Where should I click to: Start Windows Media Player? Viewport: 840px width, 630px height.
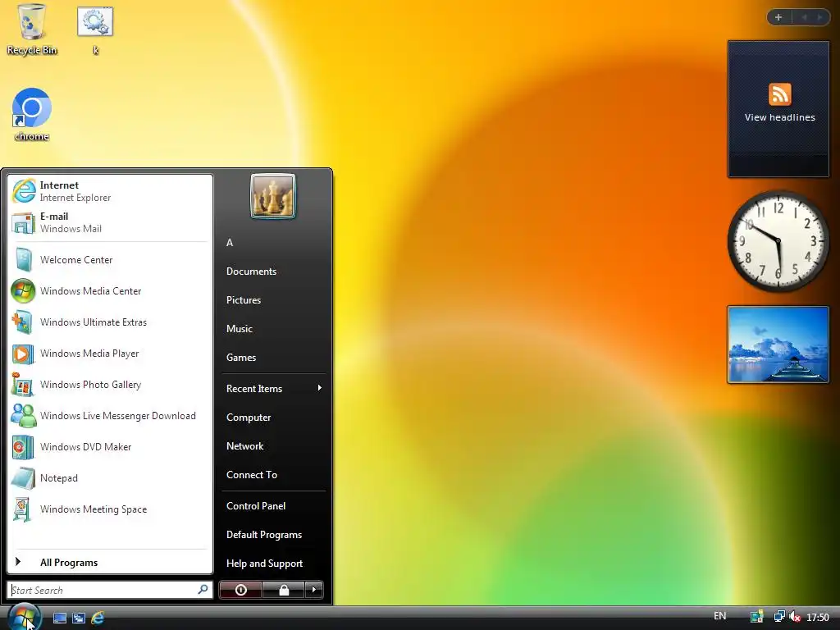[110, 353]
